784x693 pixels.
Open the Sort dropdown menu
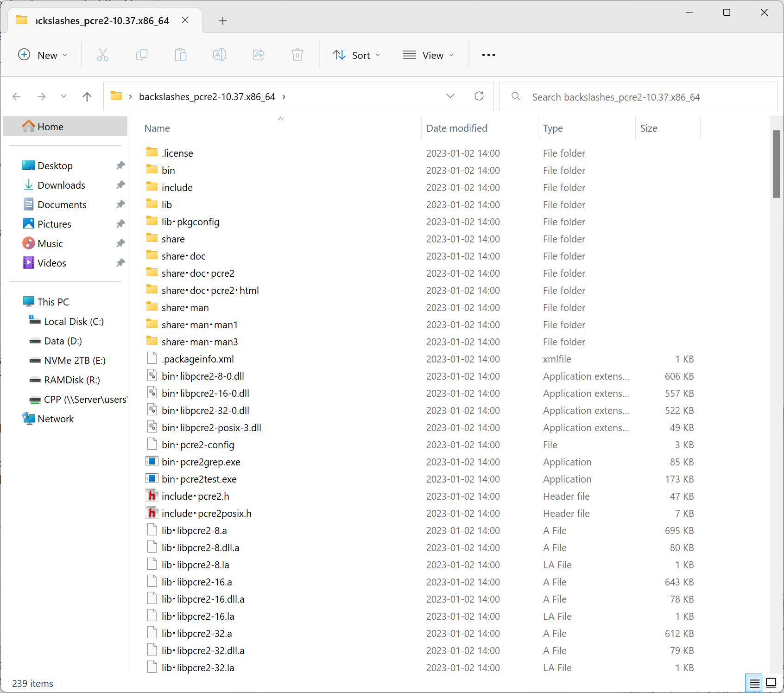[x=356, y=55]
